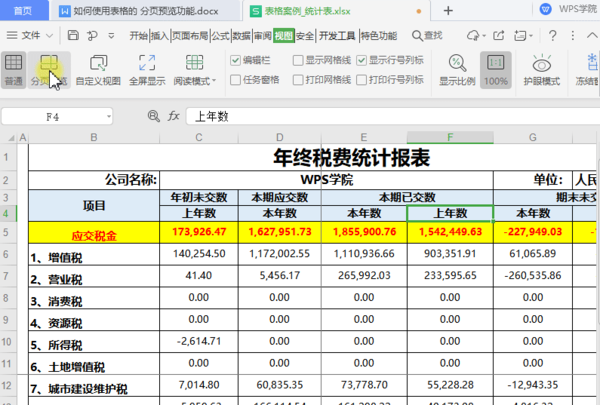The image size is (600, 405).
Task: Select cell with 173,926.47
Action: click(199, 232)
